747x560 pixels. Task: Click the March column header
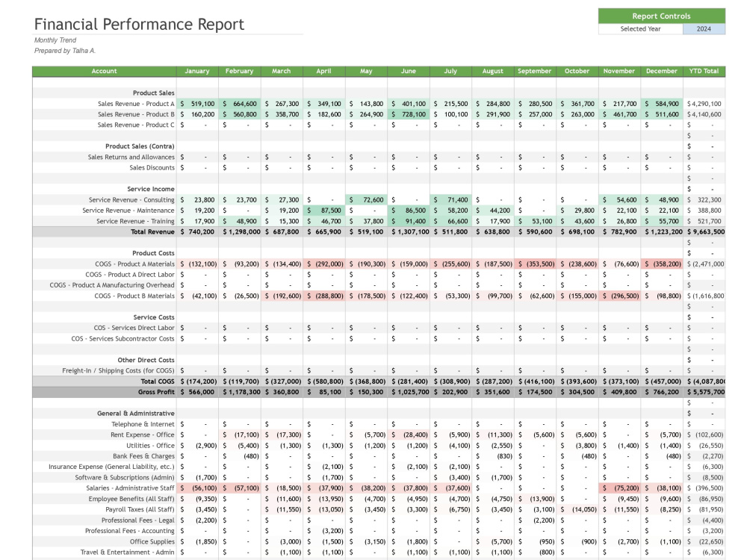coord(282,71)
